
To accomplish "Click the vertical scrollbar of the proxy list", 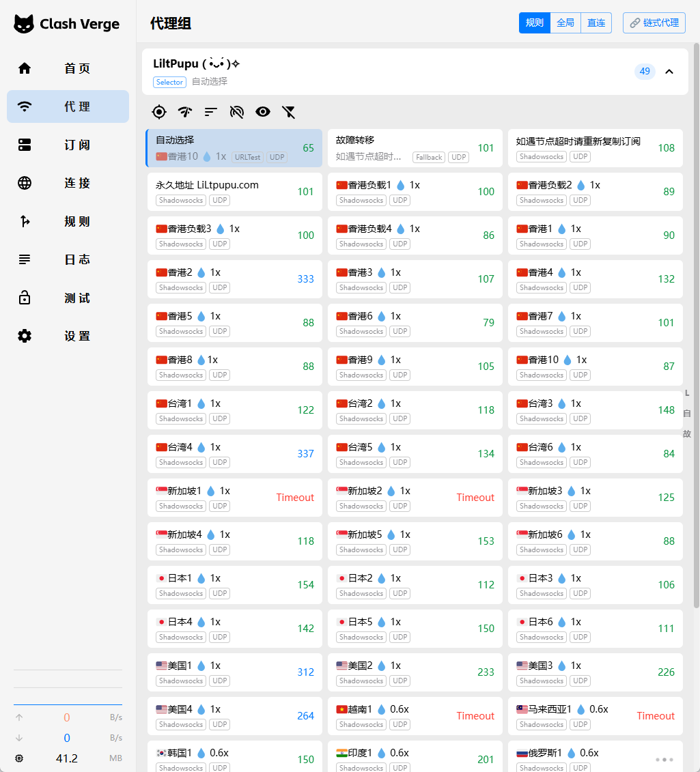I will click(697, 328).
